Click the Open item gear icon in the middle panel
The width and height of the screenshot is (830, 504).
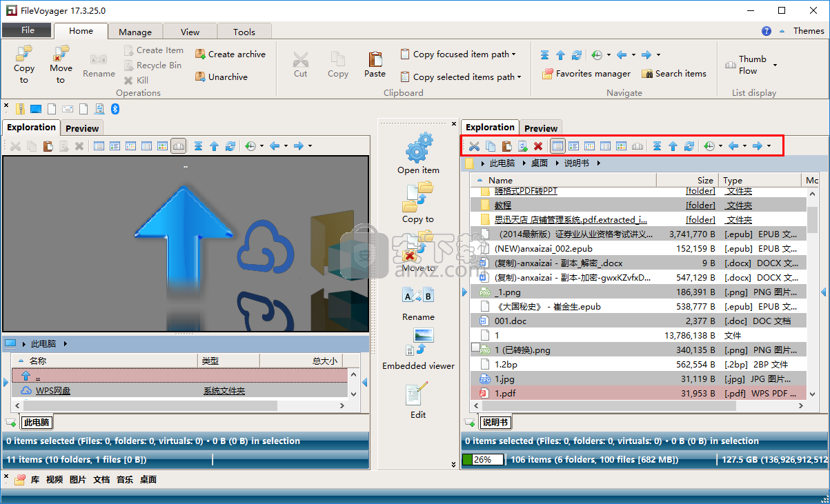418,148
